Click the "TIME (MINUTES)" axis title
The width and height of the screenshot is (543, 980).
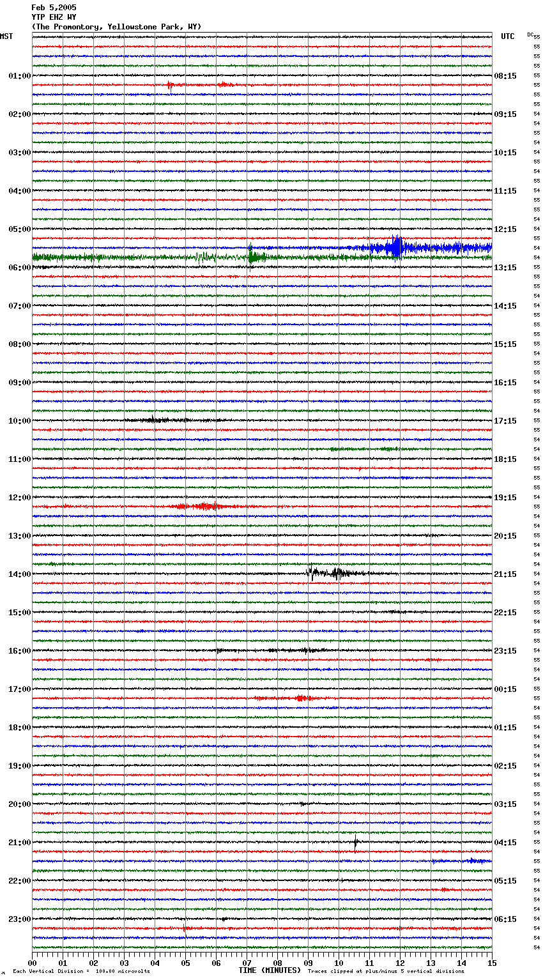coord(270,970)
